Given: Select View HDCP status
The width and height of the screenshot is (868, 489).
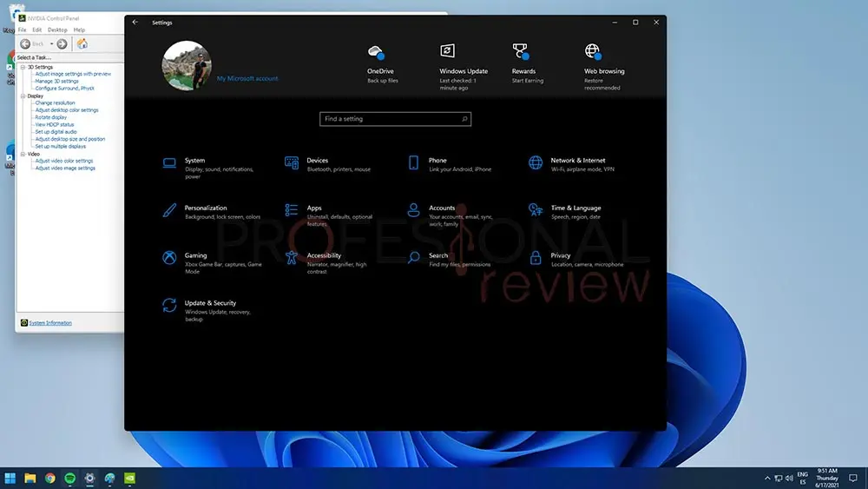Looking at the screenshot, I should [x=54, y=124].
